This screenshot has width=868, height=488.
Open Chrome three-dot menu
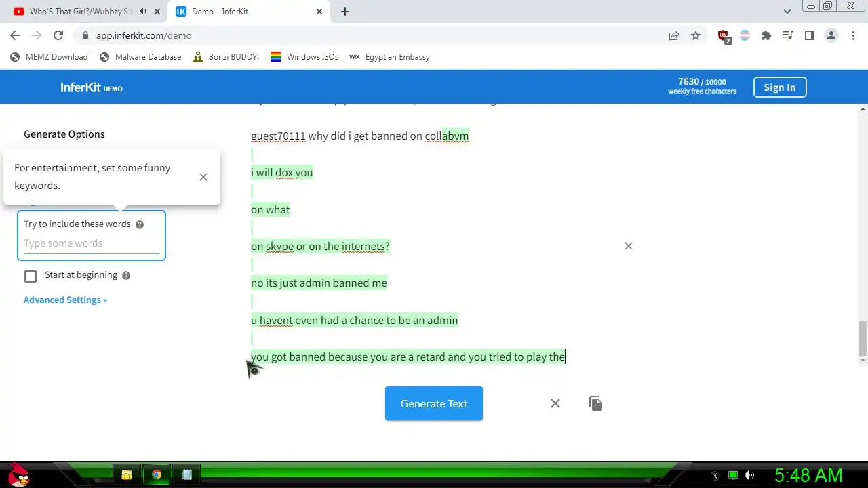pyautogui.click(x=853, y=35)
